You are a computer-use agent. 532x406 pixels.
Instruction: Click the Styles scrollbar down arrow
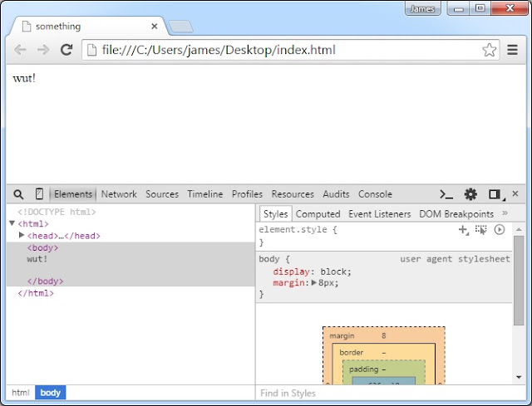coord(519,377)
